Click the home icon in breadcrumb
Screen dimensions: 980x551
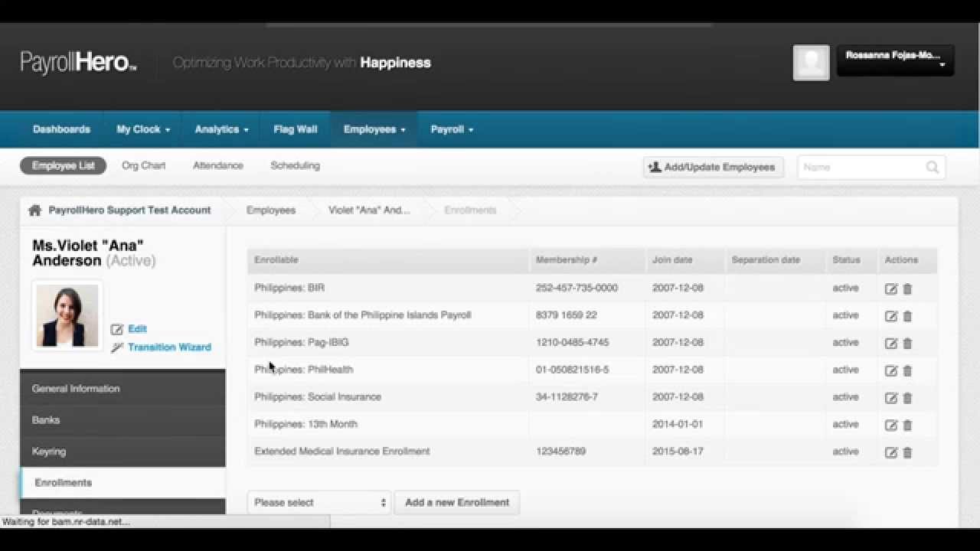click(34, 210)
